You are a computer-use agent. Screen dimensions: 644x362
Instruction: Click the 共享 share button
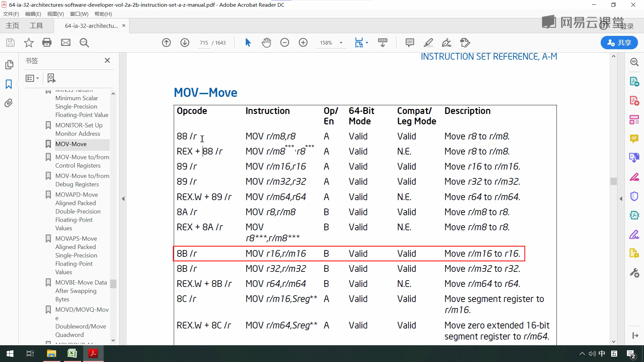click(x=619, y=43)
